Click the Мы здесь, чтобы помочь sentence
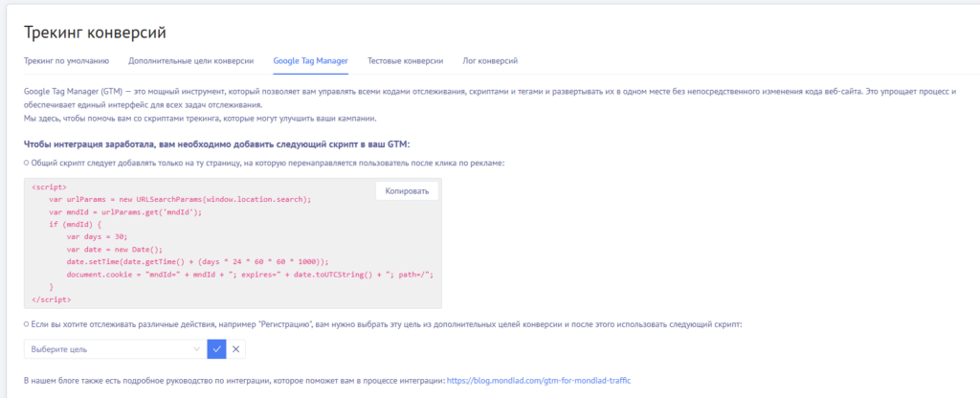The image size is (980, 398). (x=200, y=119)
